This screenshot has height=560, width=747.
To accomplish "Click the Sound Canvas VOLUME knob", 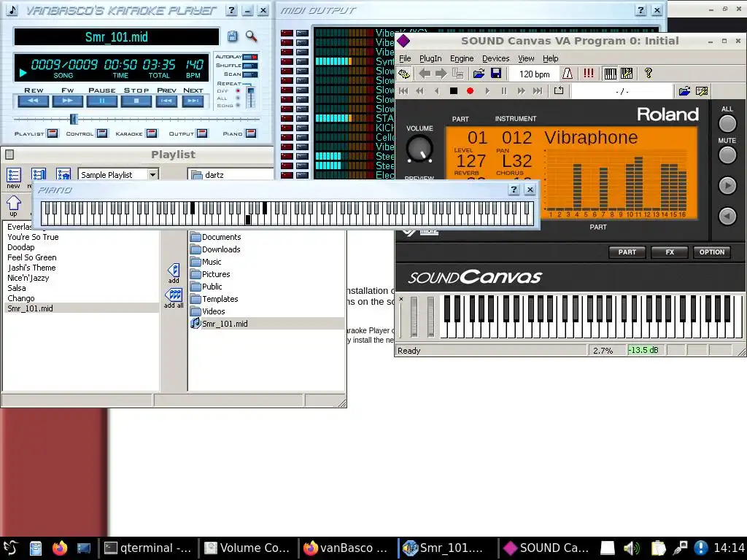I will click(419, 148).
